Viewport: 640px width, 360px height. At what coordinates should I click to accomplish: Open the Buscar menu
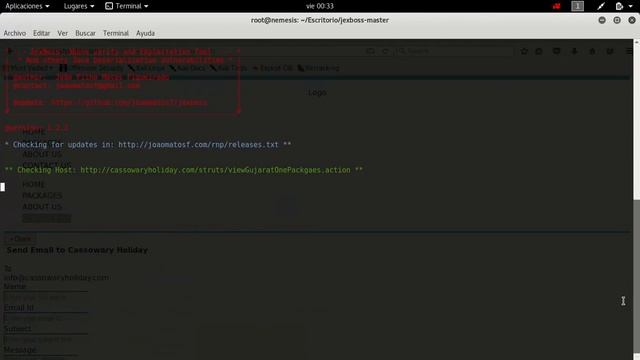pos(85,33)
